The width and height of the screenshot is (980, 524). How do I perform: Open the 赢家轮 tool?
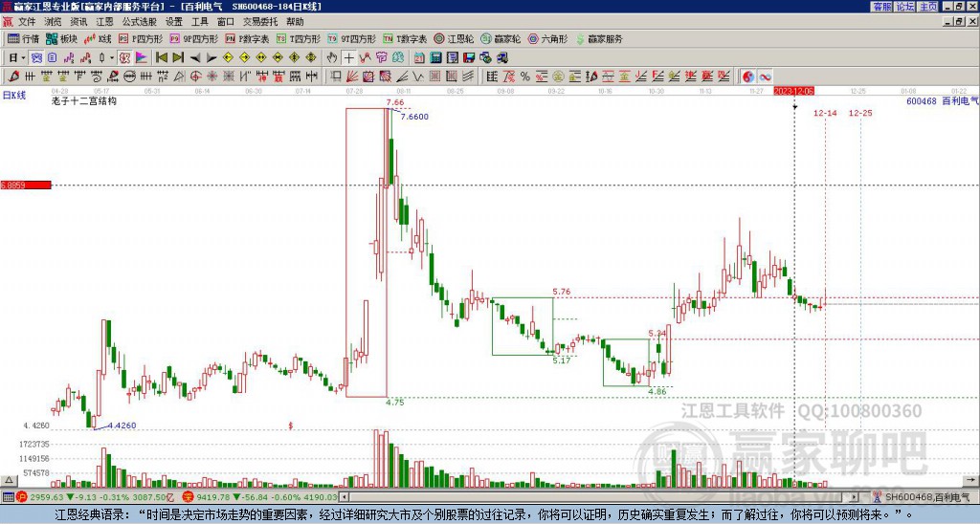501,38
